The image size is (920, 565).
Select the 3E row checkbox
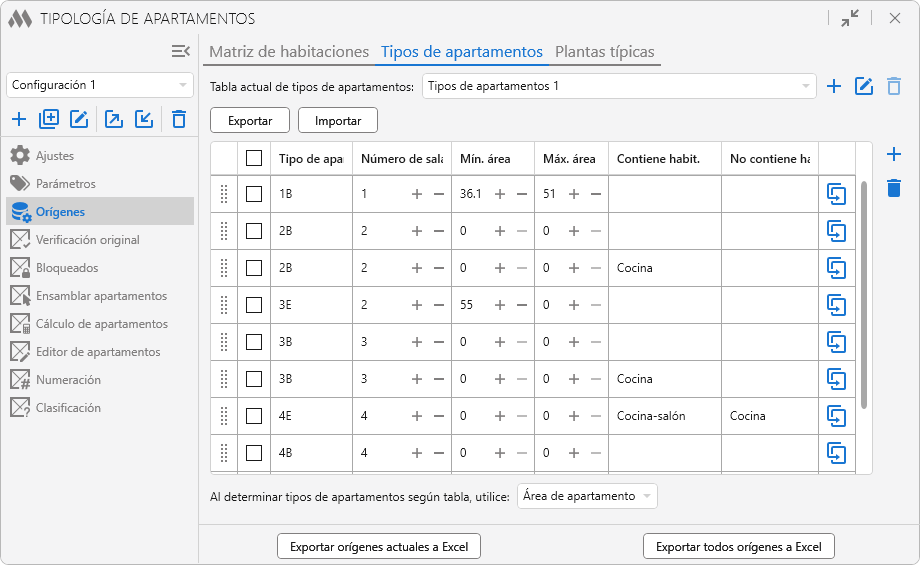254,305
